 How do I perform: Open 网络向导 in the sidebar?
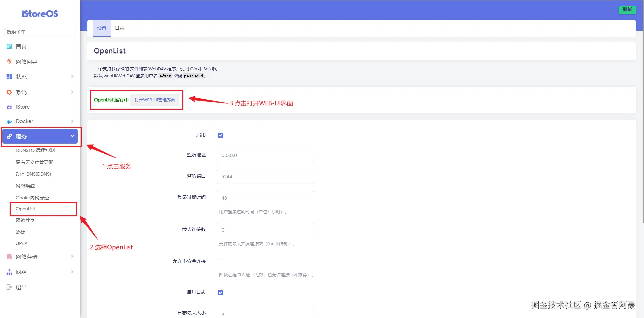27,62
